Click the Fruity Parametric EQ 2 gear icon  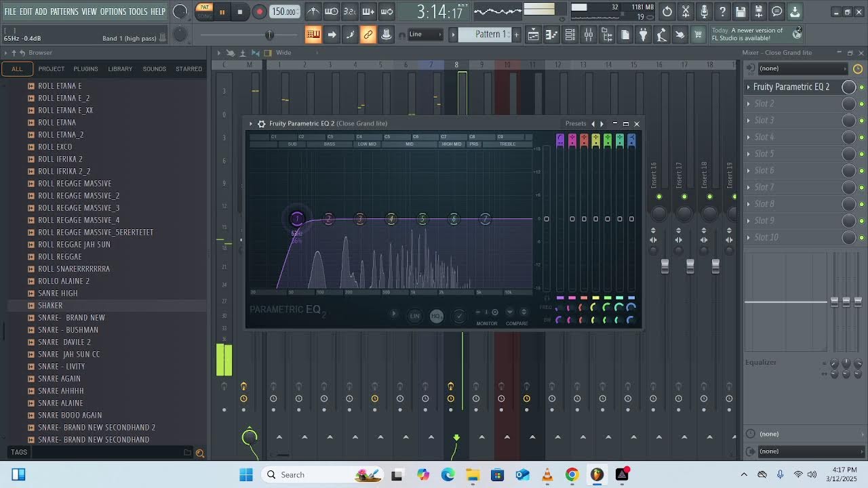click(x=261, y=124)
